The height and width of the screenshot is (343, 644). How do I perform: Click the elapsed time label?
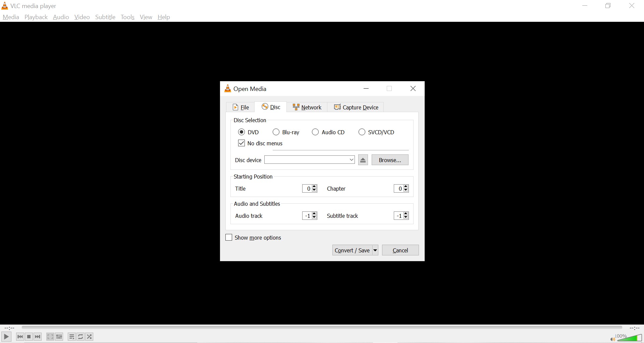[x=9, y=328]
